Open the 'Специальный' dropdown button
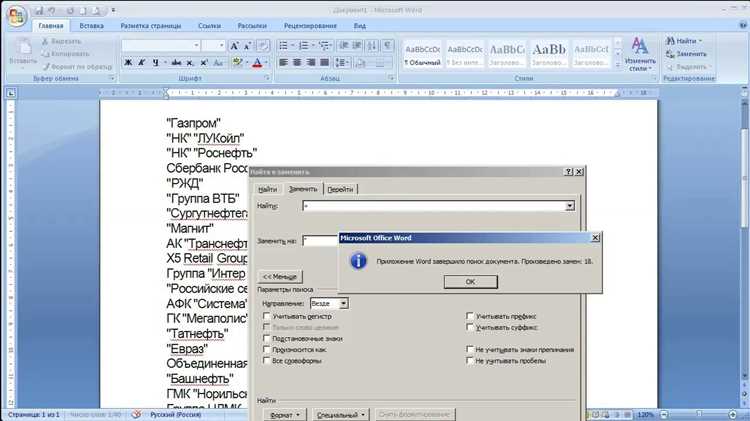750x421 pixels. tap(341, 415)
